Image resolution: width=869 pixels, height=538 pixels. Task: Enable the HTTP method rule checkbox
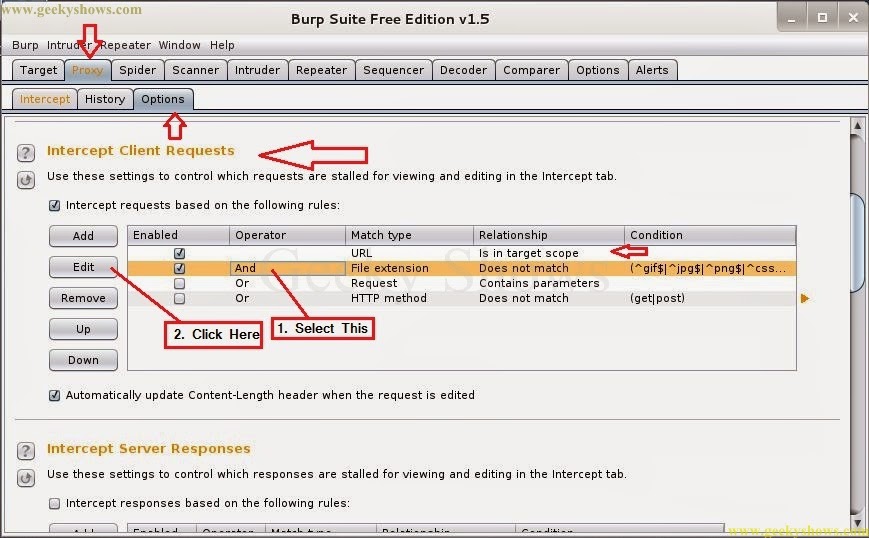[x=179, y=298]
